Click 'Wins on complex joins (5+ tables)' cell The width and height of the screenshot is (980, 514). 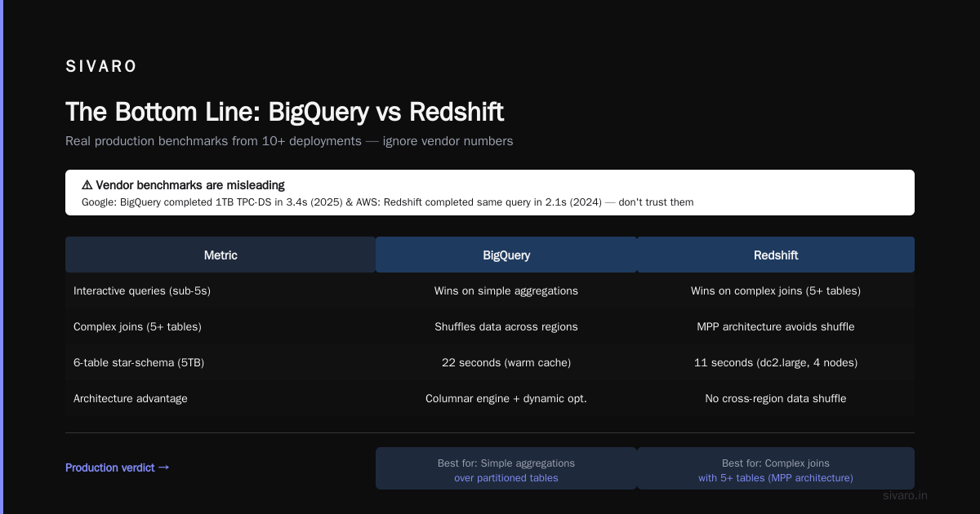pos(776,290)
